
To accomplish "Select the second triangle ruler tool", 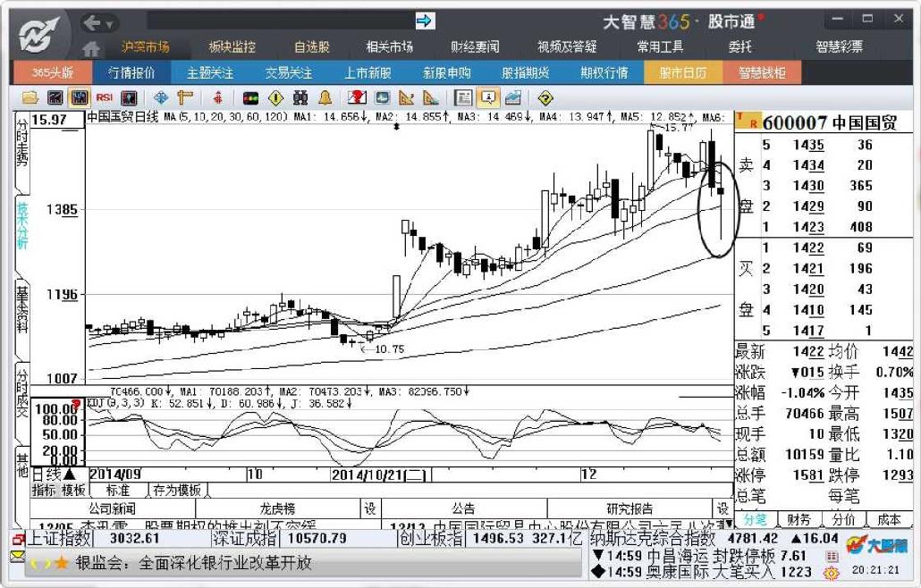I will (x=430, y=97).
